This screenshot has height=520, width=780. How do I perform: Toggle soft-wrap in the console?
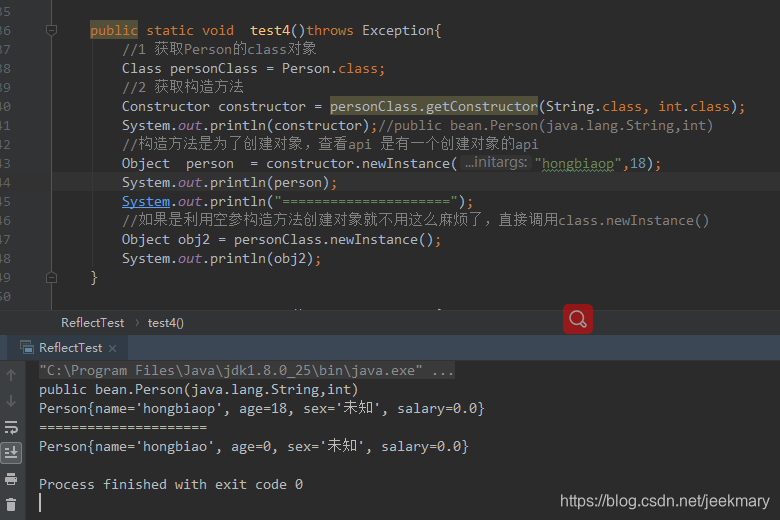point(11,427)
